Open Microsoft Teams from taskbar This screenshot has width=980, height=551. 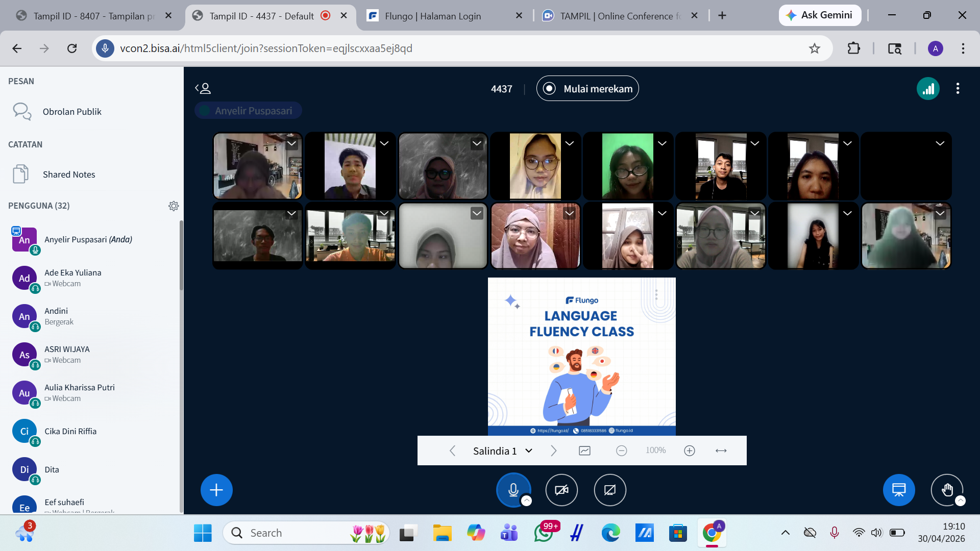coord(509,533)
